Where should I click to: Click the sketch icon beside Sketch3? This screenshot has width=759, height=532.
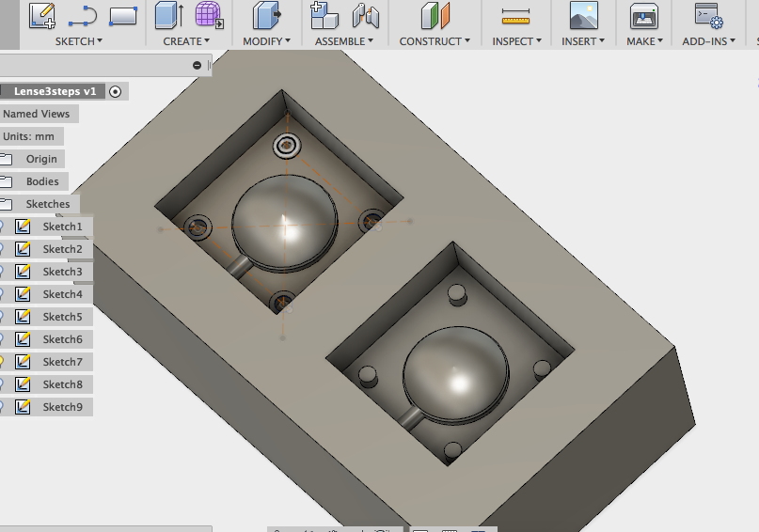pos(23,272)
